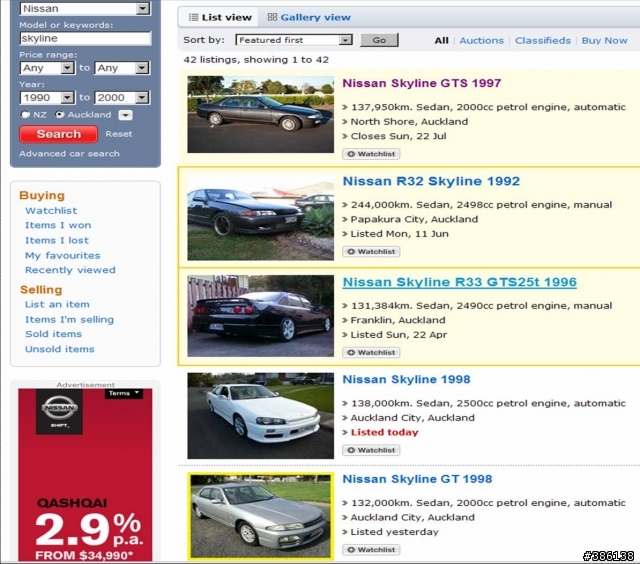Open the Nissan make dropdown
Viewport: 640px width, 564px height.
click(x=85, y=8)
